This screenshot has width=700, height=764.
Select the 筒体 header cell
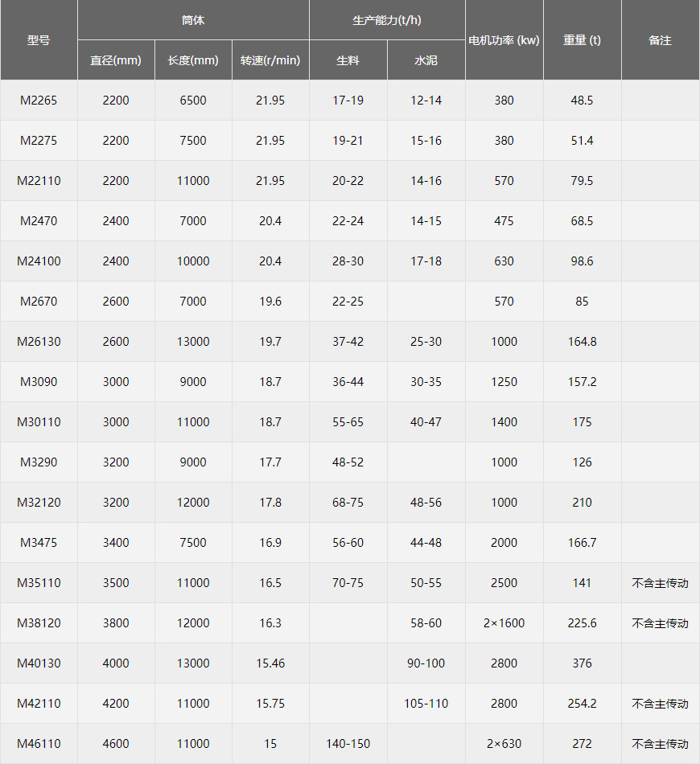(x=193, y=20)
